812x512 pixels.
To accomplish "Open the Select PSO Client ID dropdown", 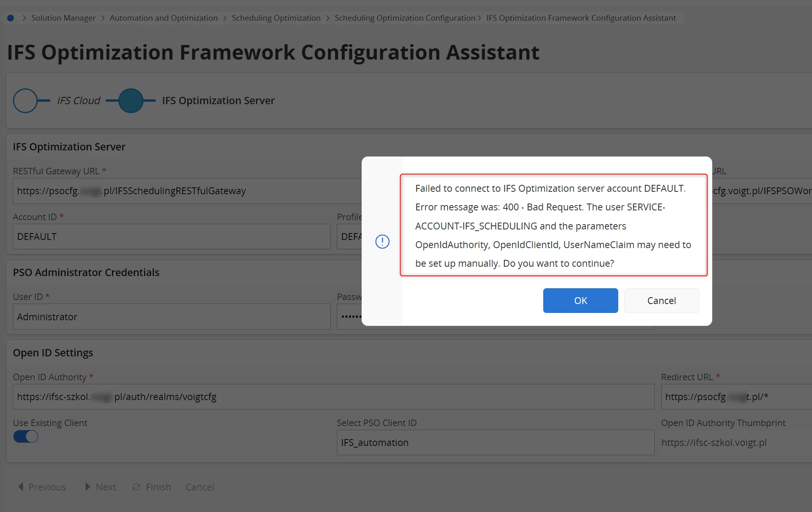I will click(x=495, y=443).
